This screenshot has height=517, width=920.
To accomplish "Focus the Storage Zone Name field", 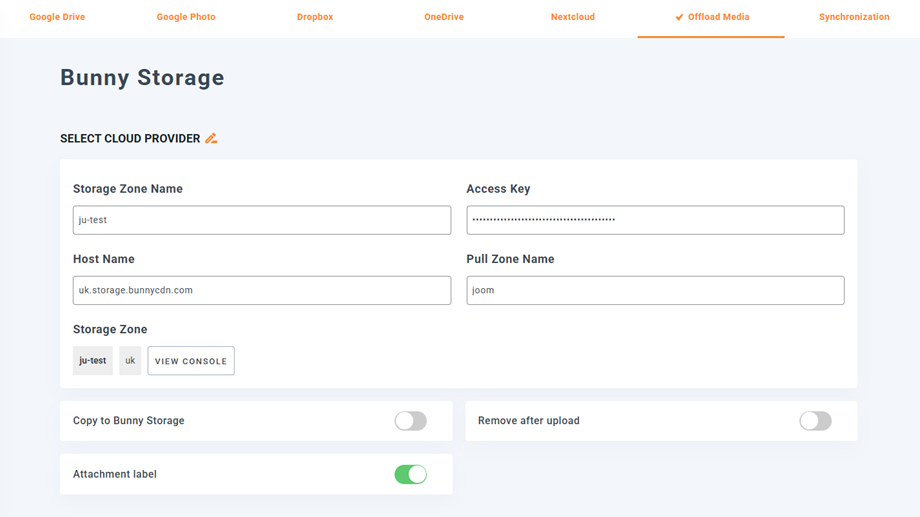I will (262, 220).
